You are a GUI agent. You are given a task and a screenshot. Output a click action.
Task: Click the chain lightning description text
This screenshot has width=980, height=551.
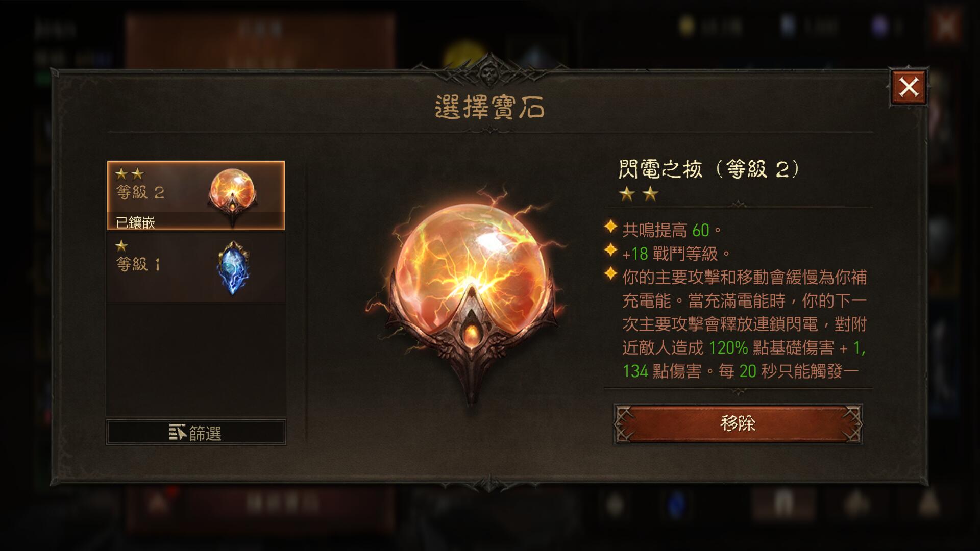[744, 324]
